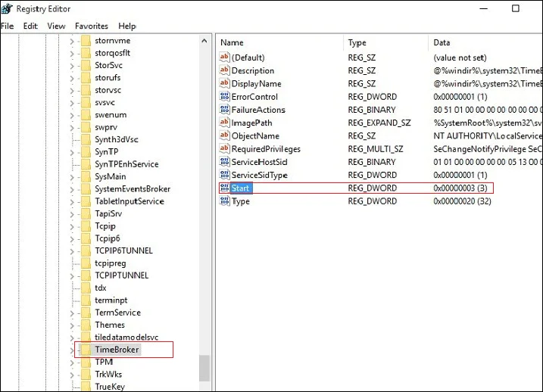Click the string icon beside RequiredPrivileges
543x392 pixels.
coord(224,149)
